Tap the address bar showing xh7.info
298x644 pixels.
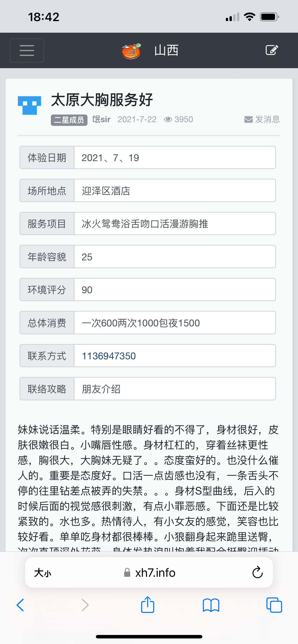click(155, 573)
